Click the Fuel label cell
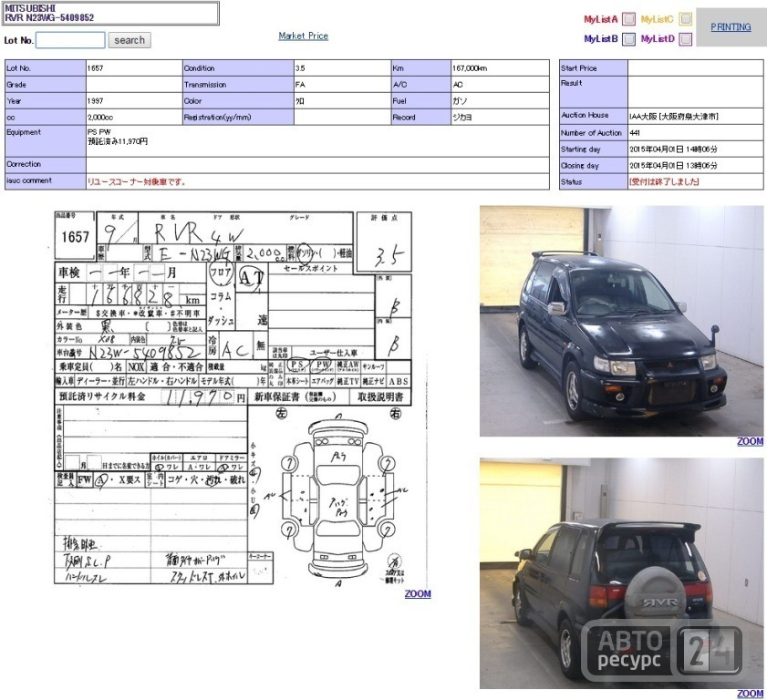The height and width of the screenshot is (700, 767). [420, 100]
